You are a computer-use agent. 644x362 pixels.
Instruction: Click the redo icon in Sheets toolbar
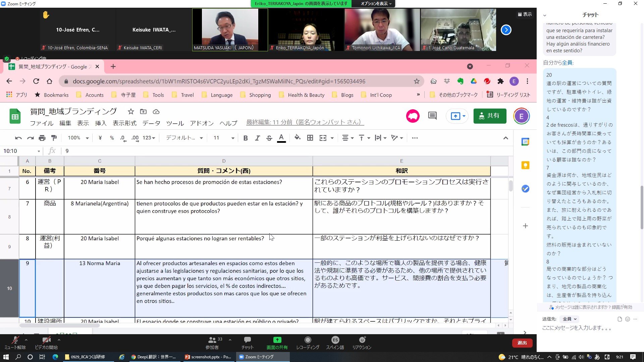coord(30,138)
